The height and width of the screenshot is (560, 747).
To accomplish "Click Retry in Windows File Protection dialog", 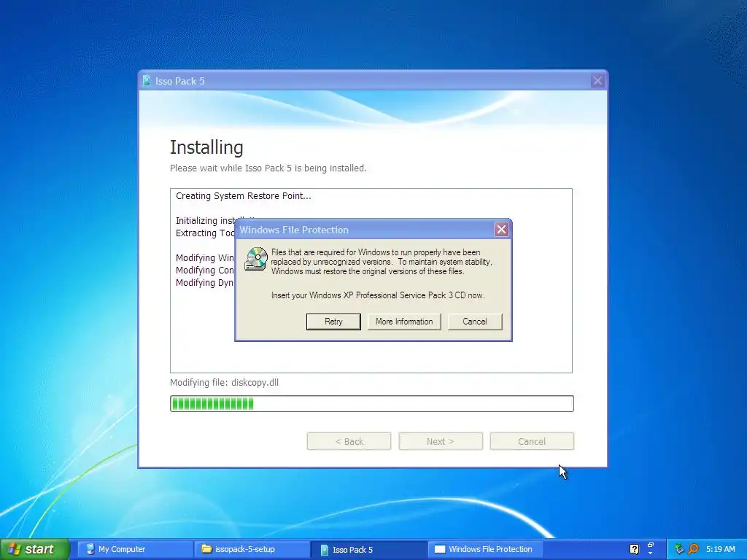I will (333, 322).
